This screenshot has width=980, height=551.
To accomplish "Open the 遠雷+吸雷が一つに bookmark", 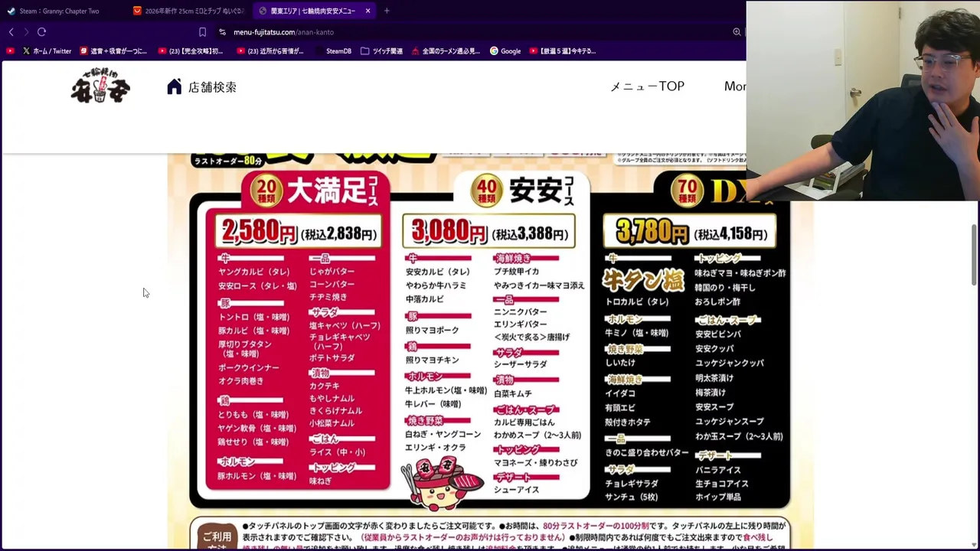I will click(x=113, y=51).
